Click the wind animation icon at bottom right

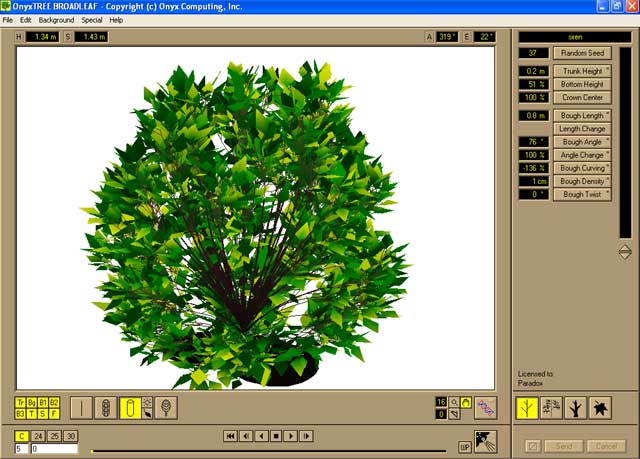coord(485,440)
